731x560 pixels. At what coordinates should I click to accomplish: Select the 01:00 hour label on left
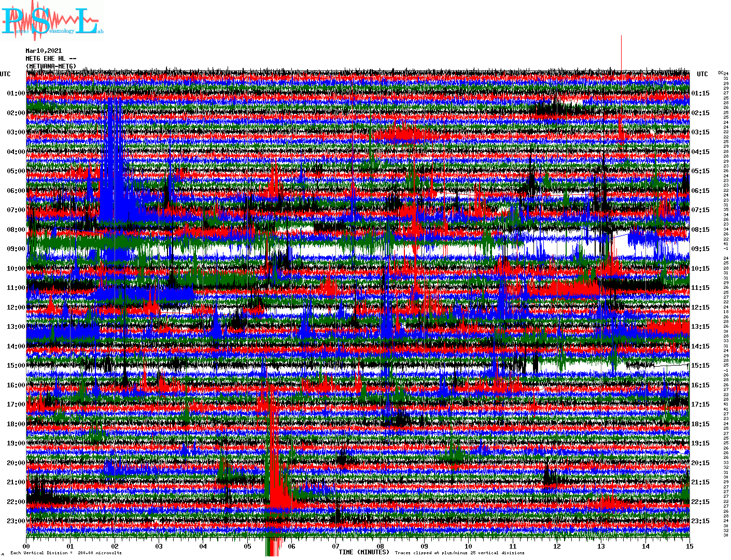[x=16, y=93]
